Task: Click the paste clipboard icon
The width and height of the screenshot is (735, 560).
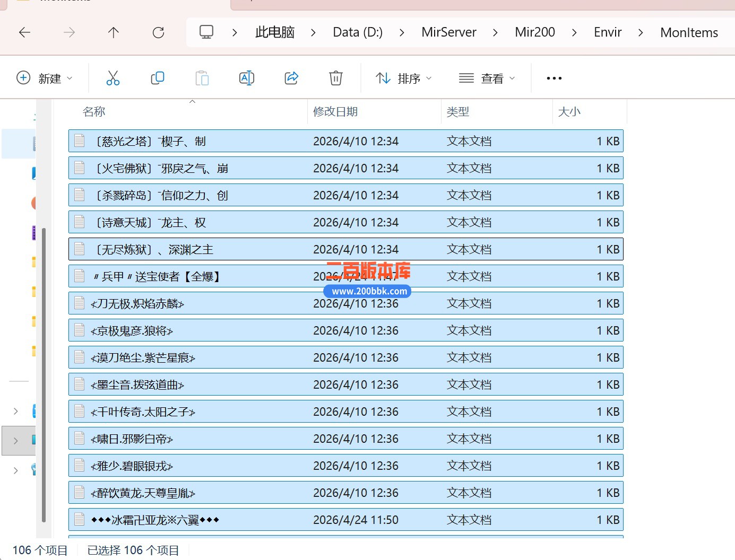Action: point(202,78)
